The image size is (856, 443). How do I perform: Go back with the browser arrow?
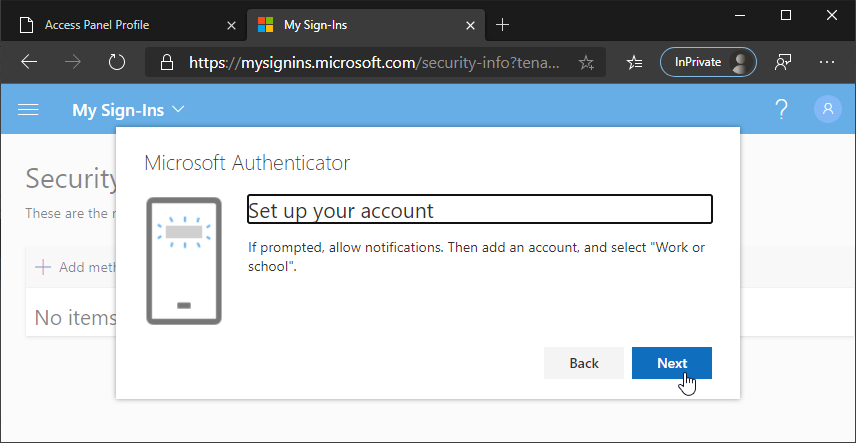click(29, 63)
